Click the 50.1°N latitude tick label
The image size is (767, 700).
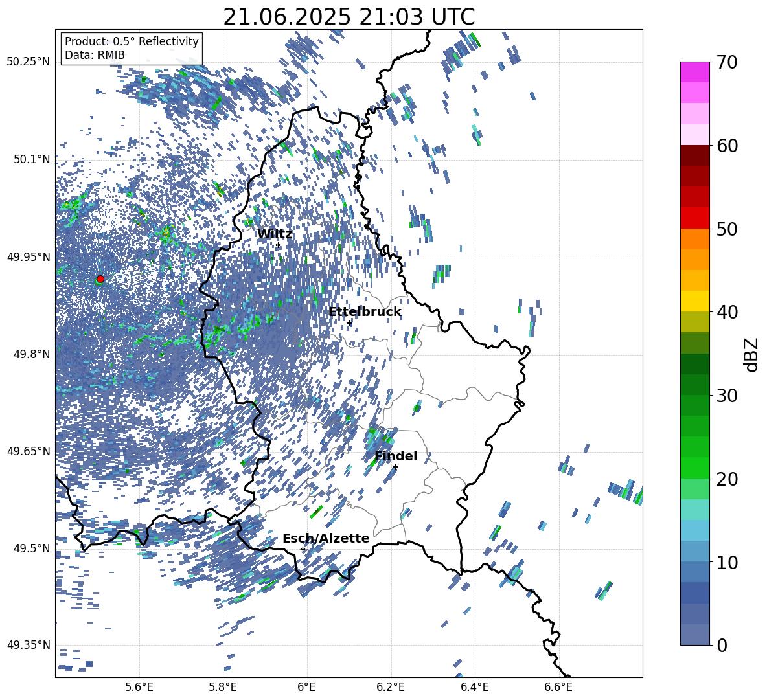[32, 159]
